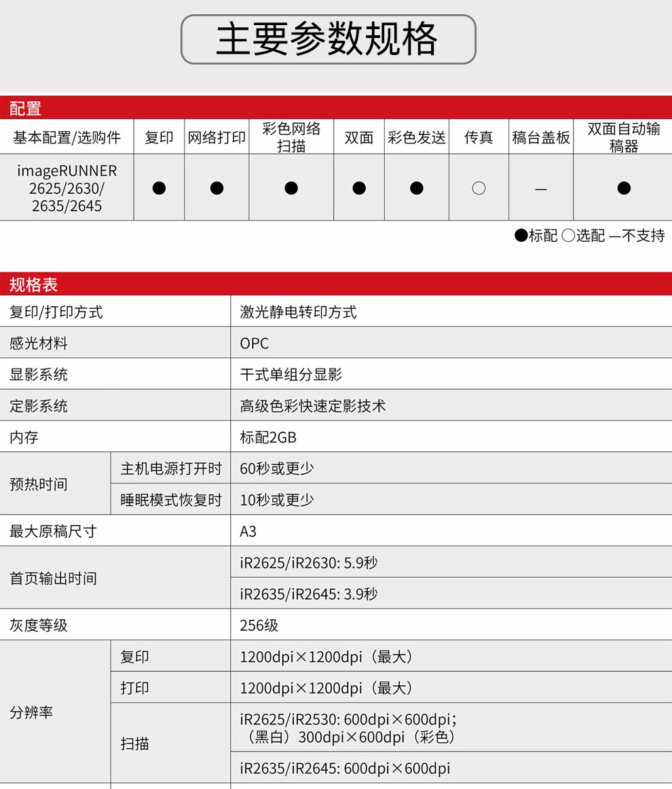The image size is (672, 789).
Task: Select the 扫描 sub-label under 分辨率
Action: 135,744
